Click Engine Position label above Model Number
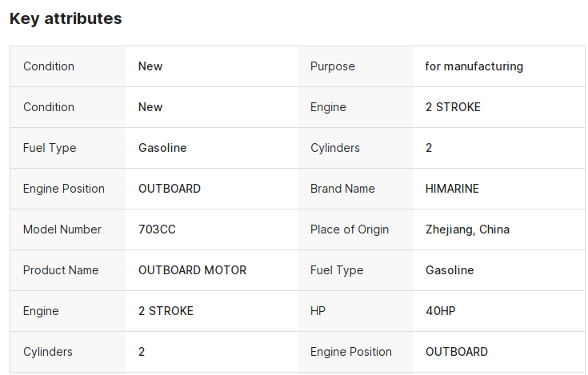Viewport: 588px width, 375px height. (x=64, y=189)
